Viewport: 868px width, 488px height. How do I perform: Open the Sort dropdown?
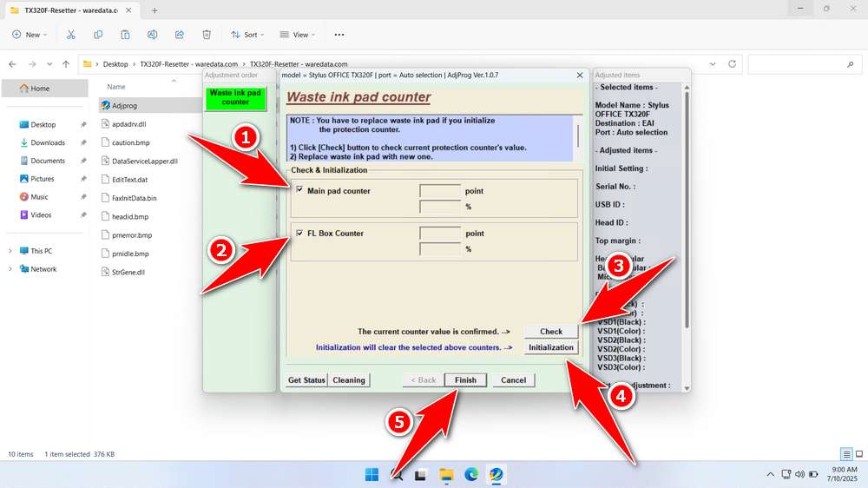247,35
